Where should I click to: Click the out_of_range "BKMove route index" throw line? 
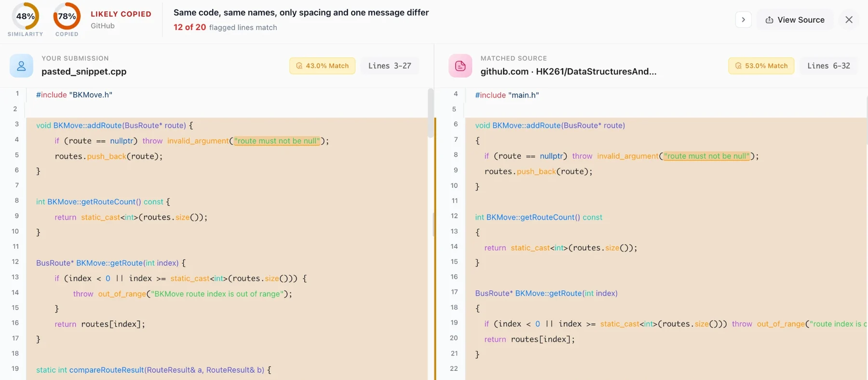click(183, 294)
